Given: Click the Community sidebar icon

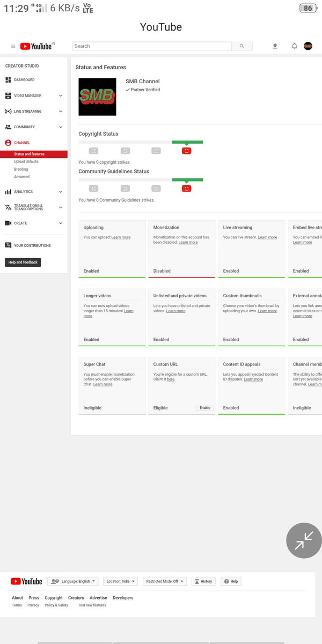Looking at the screenshot, I should pyautogui.click(x=8, y=127).
